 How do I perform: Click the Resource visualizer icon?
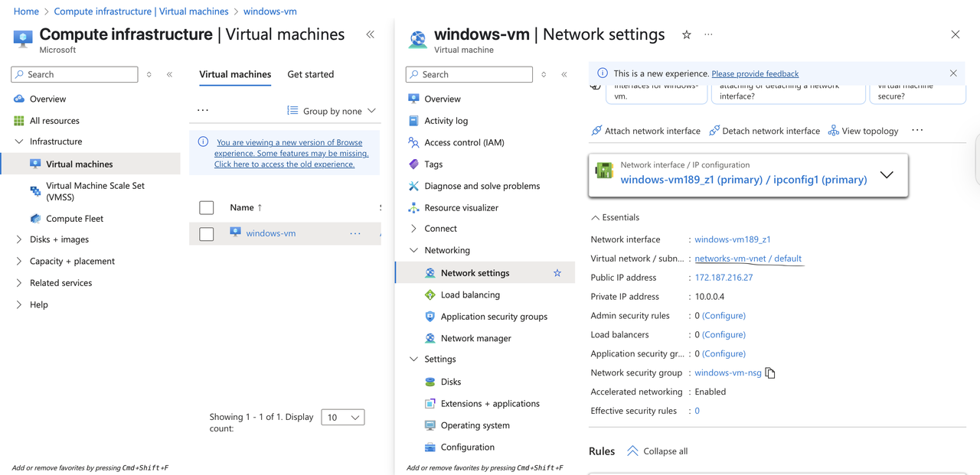(413, 207)
